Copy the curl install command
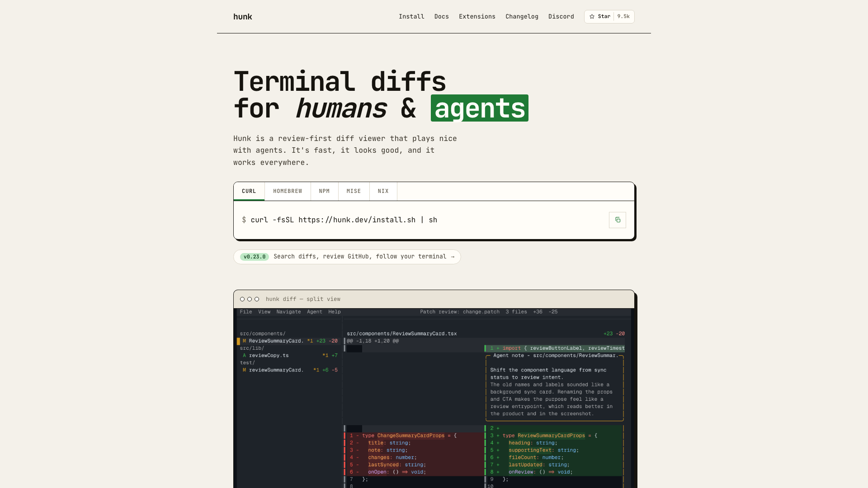 click(x=617, y=220)
